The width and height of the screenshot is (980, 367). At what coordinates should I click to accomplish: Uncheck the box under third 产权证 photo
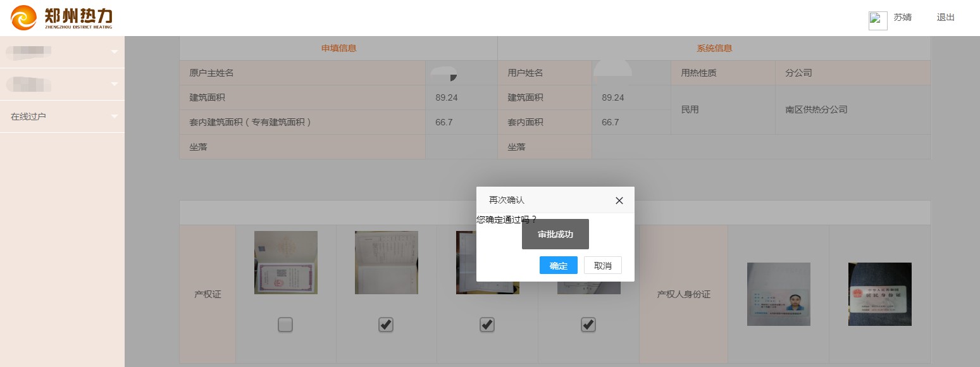point(487,325)
